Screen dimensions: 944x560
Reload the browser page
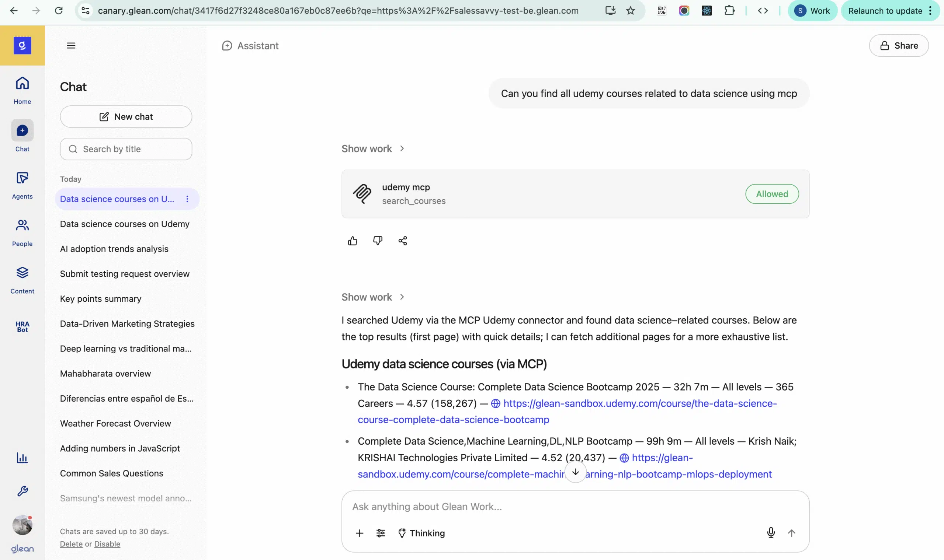coord(59,11)
